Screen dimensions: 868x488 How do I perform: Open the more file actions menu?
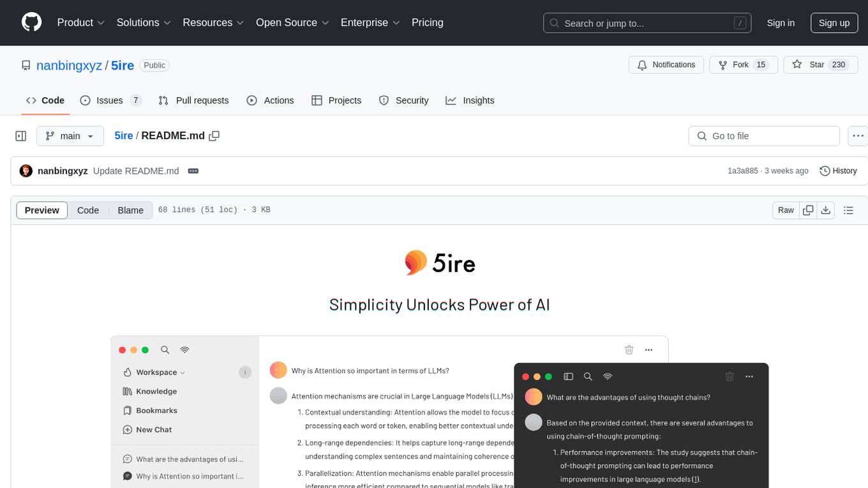pos(858,136)
